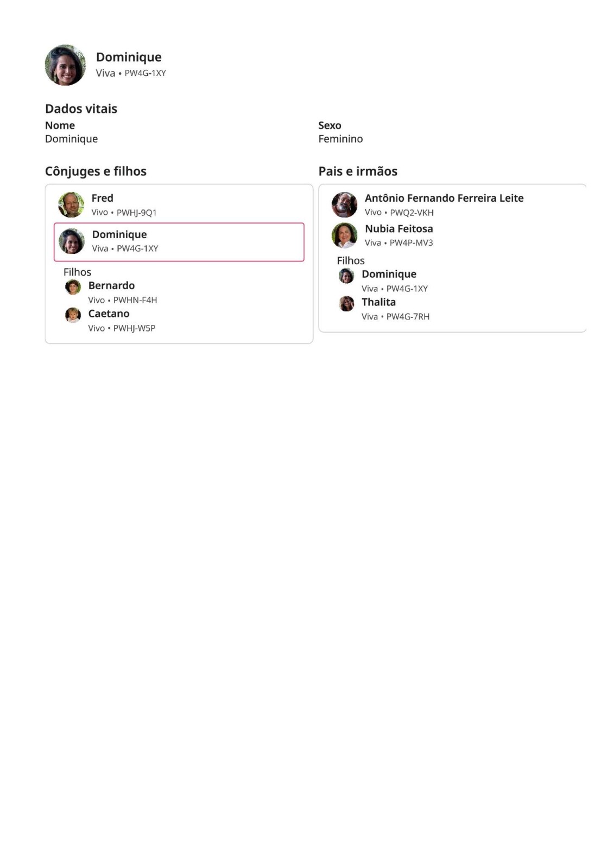Viewport: 614px width, 868px height.
Task: Click Dominique's large profile photo in the page header
Action: (65, 65)
